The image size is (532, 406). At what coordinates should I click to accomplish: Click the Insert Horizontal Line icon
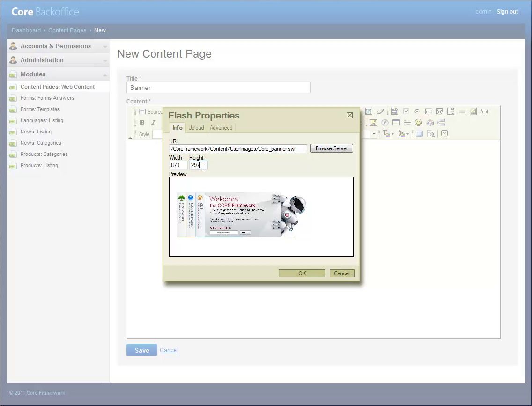[406, 123]
